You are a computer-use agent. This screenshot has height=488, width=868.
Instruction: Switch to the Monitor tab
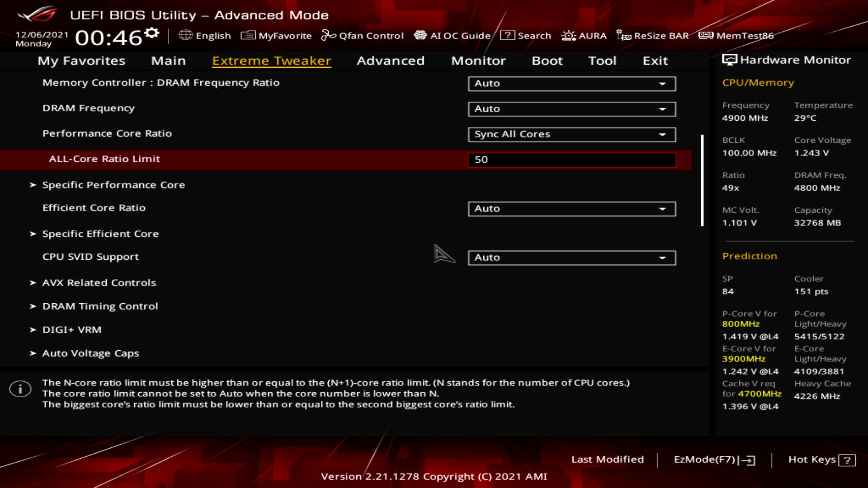pos(478,61)
